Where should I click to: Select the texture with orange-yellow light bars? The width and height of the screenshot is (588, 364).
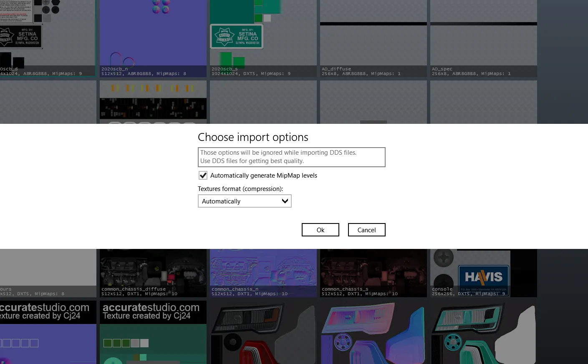153,102
